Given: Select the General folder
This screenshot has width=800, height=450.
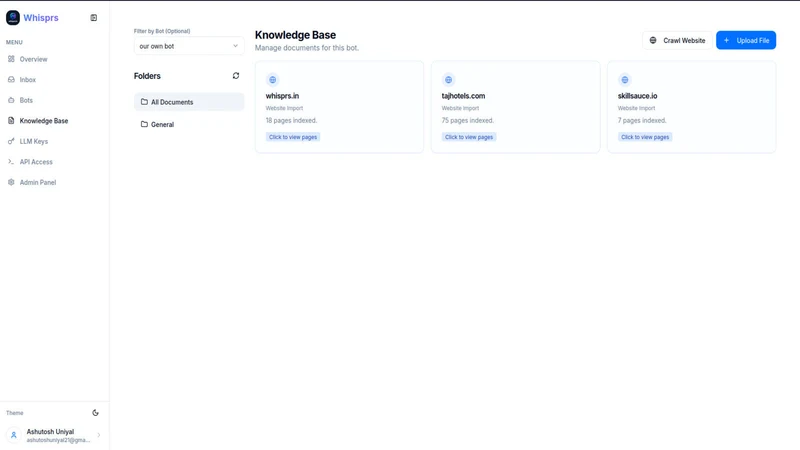Looking at the screenshot, I should click(x=189, y=124).
